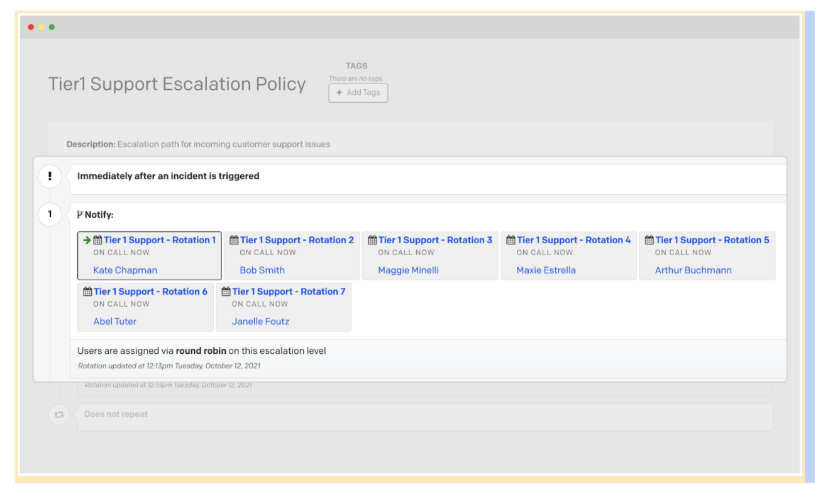This screenshot has height=504, width=835.
Task: Open Tier 1 Support - Rotation 4 schedule link
Action: 573,240
